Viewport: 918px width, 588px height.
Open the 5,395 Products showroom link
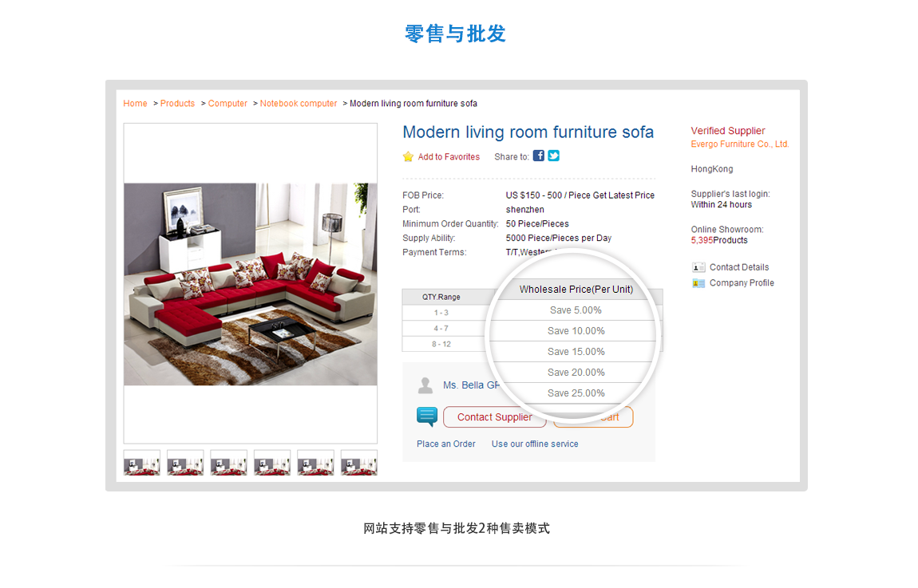(719, 240)
